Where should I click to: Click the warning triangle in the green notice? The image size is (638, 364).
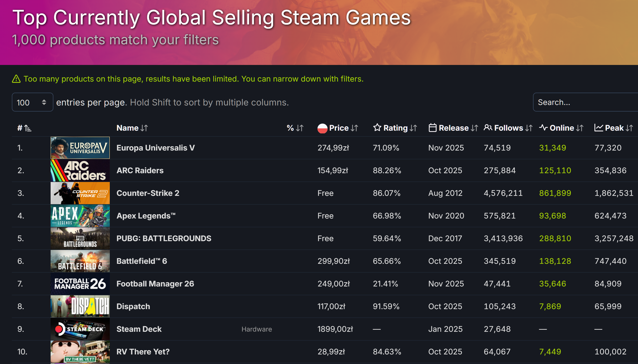coord(16,79)
